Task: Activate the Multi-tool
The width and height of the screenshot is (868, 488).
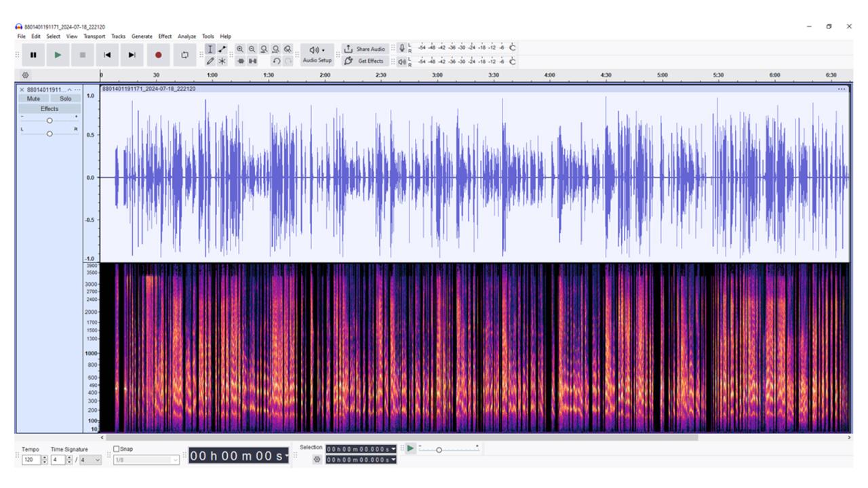Action: pos(222,60)
